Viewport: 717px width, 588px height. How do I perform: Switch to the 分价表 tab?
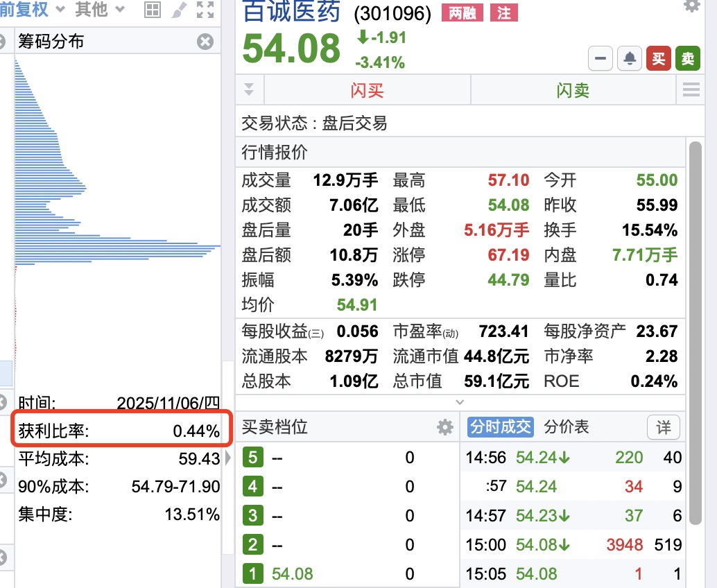(x=567, y=426)
